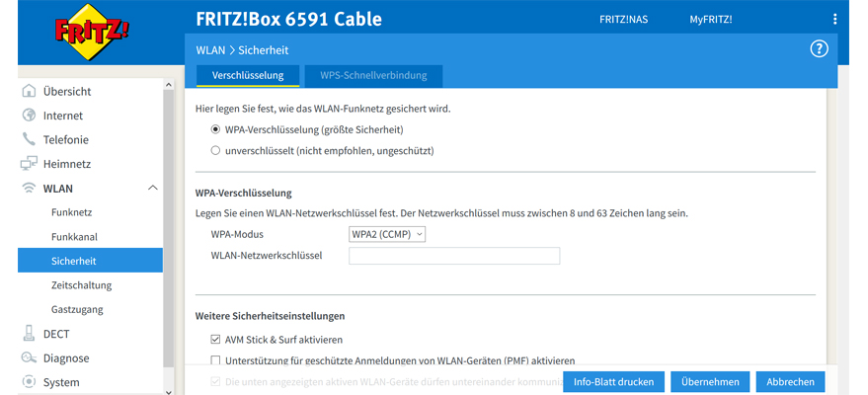Select the unverschlüsselt radio option
This screenshot has height=395, width=868.
tap(215, 151)
